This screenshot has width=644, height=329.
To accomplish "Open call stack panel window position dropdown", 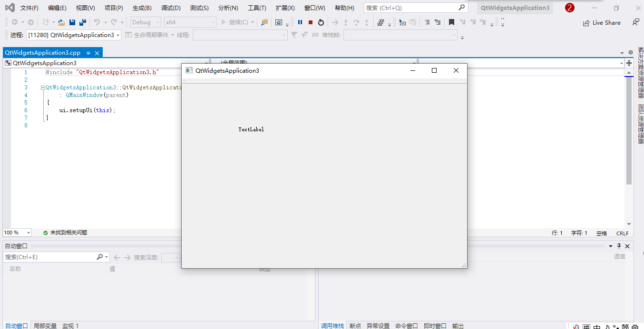I will coord(611,246).
